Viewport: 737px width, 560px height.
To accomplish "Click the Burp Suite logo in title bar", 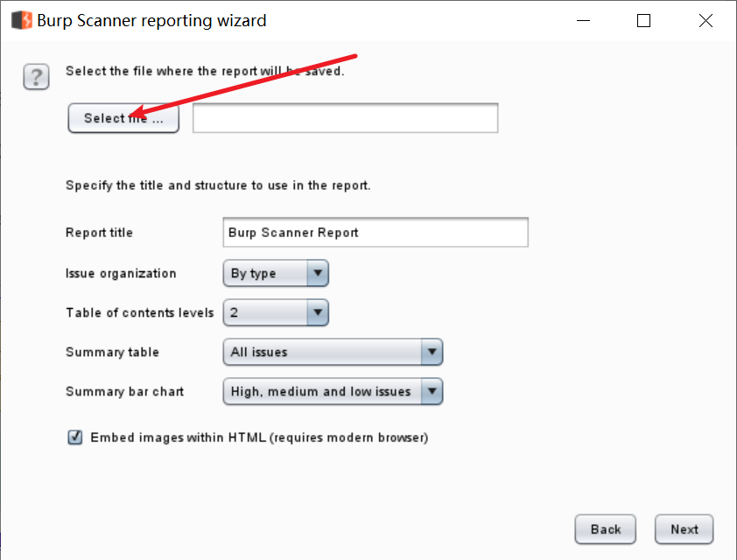I will [22, 20].
